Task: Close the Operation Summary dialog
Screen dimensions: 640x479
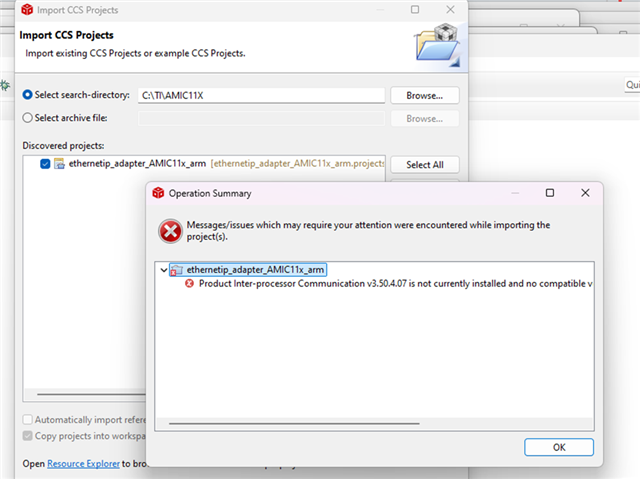Action: [x=585, y=193]
